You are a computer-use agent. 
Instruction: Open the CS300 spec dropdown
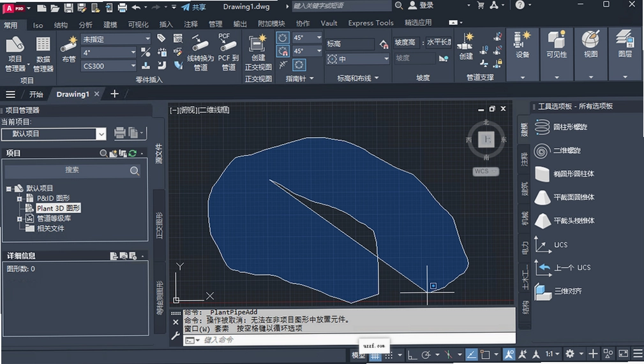coord(109,66)
